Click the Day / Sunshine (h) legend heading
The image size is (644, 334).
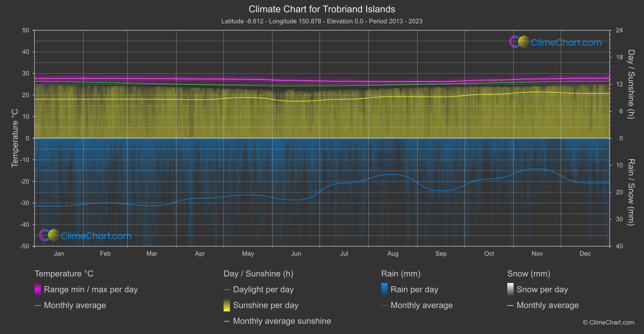point(258,274)
